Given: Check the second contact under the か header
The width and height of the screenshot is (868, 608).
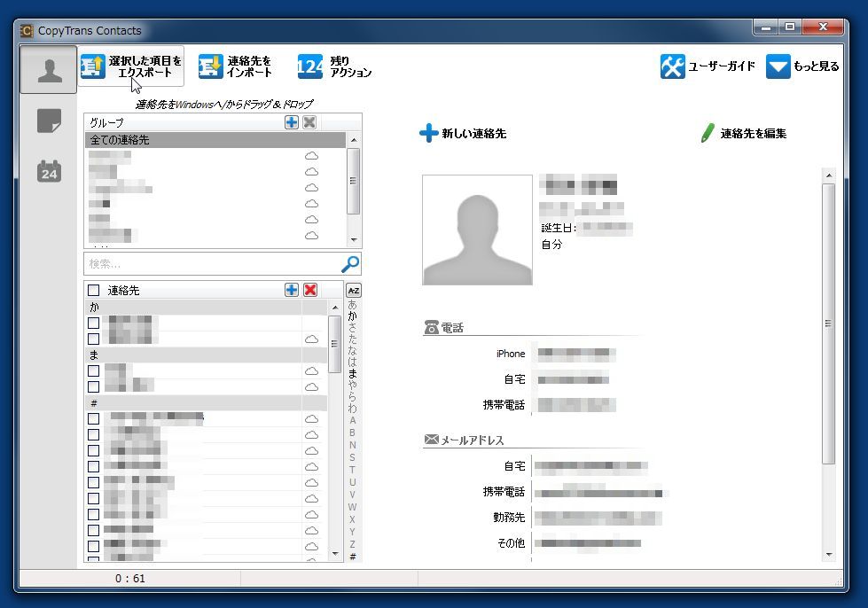Looking at the screenshot, I should point(94,339).
